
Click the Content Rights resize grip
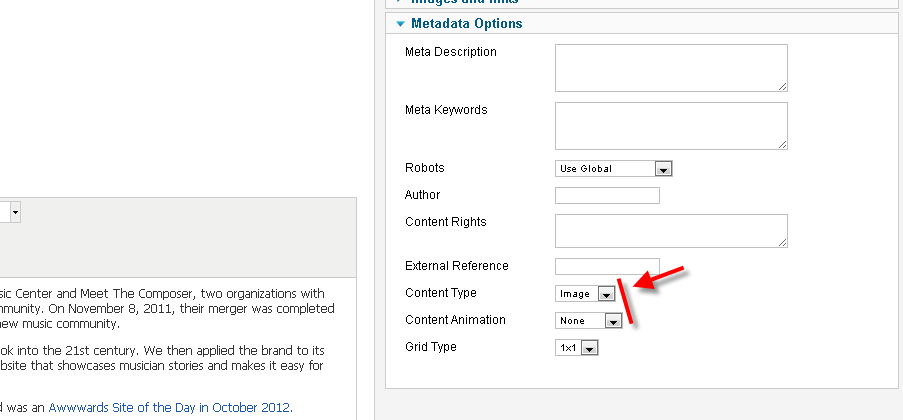(782, 241)
